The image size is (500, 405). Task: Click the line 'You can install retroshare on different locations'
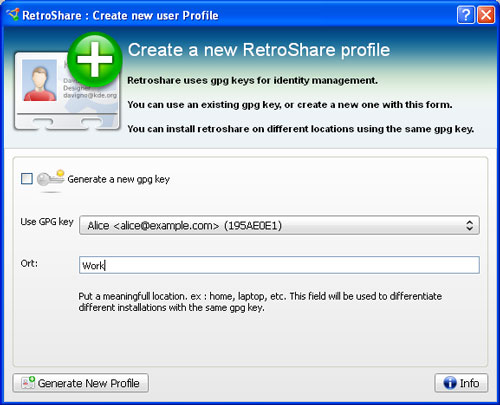coord(301,129)
